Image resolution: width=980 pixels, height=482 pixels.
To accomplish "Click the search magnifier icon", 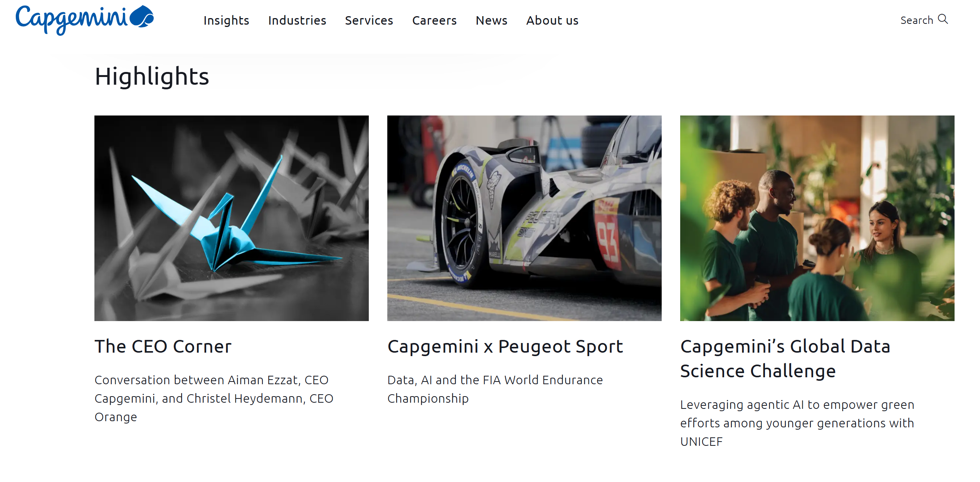I will (943, 19).
